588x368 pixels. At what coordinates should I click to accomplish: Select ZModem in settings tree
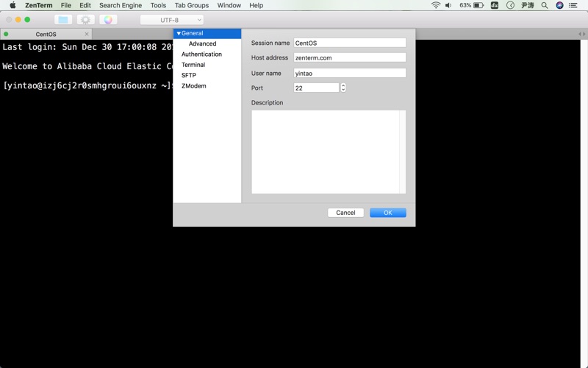(193, 85)
